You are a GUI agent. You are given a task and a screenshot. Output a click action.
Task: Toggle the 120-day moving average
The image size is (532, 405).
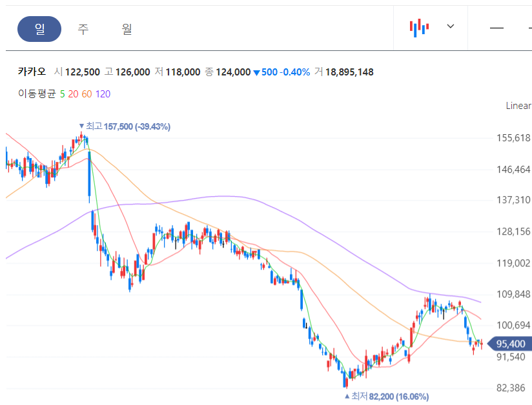click(103, 94)
